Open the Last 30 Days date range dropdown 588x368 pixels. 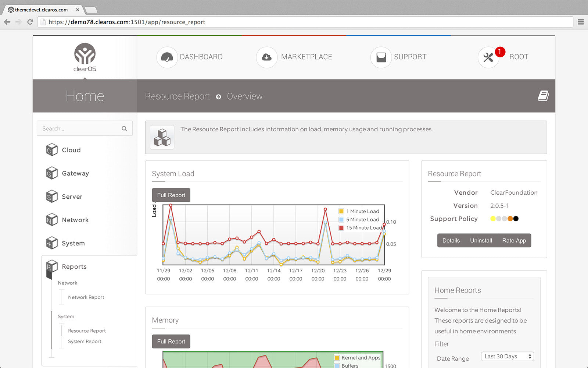(x=507, y=356)
